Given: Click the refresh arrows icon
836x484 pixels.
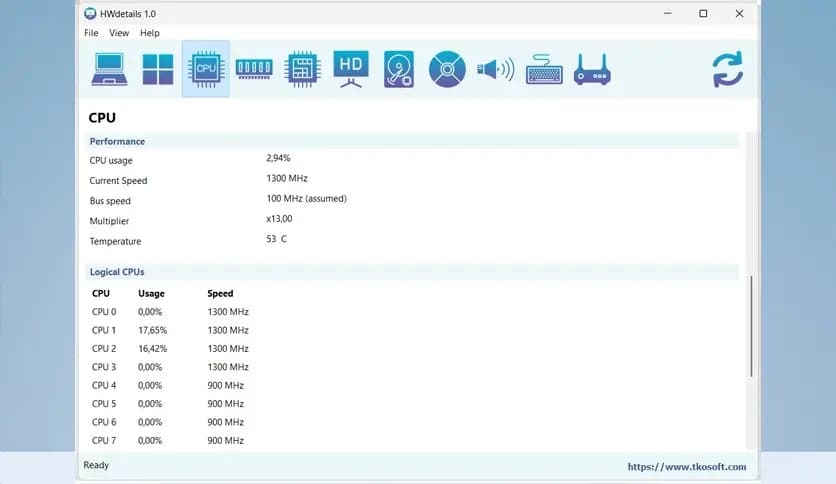Looking at the screenshot, I should tap(728, 69).
